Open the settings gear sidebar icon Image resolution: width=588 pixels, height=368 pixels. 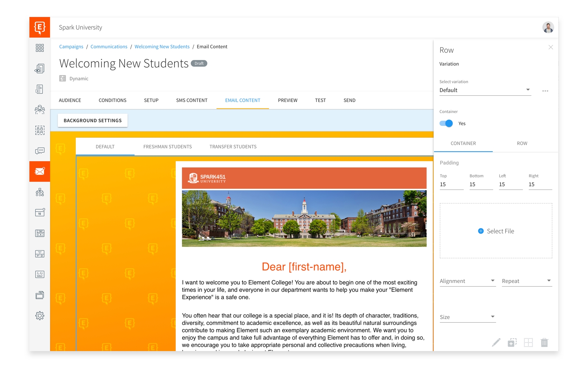click(x=40, y=316)
